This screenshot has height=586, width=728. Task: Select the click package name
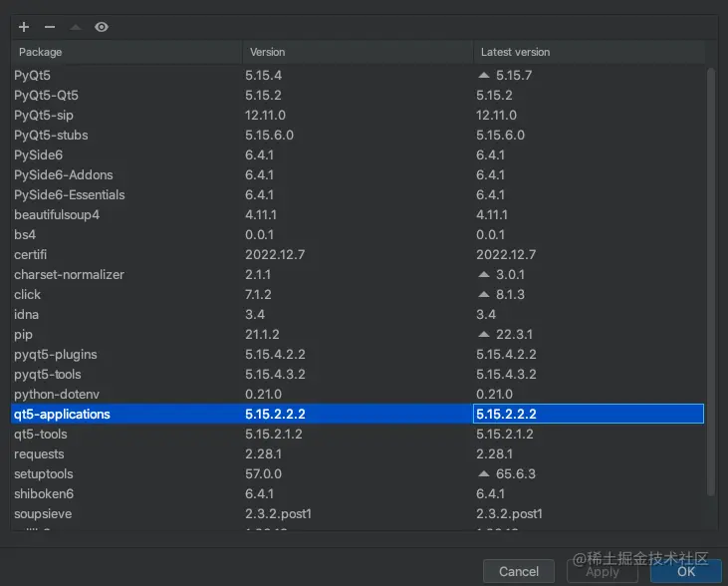click(x=28, y=295)
